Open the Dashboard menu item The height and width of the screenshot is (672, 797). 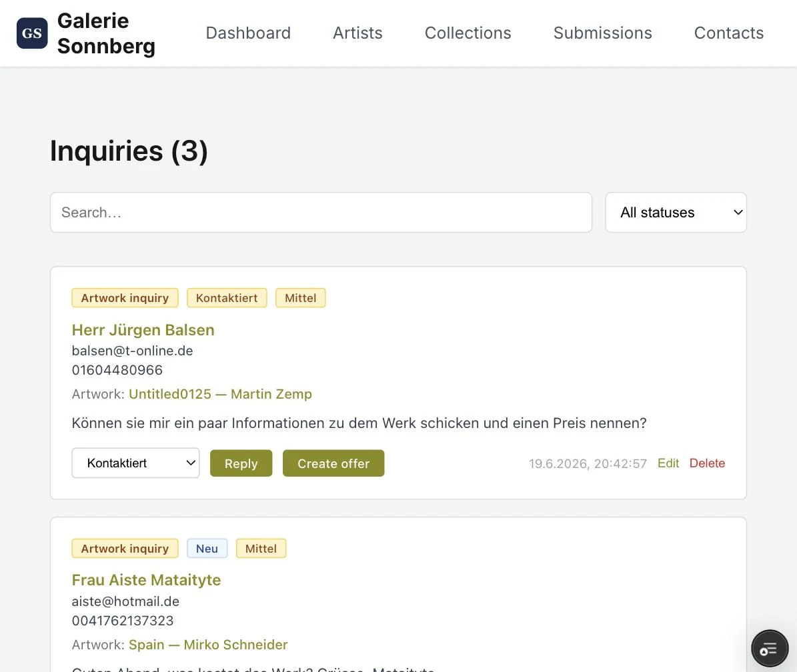tap(248, 33)
